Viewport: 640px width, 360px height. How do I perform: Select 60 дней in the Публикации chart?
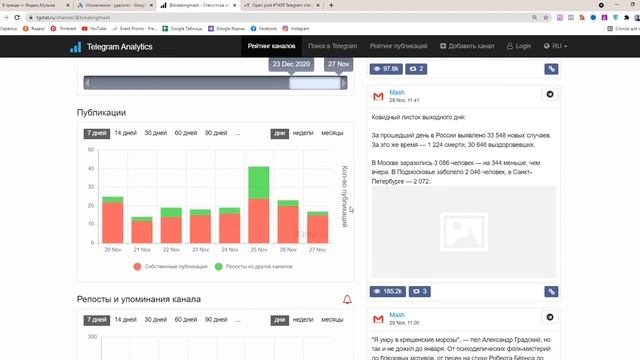pyautogui.click(x=186, y=133)
